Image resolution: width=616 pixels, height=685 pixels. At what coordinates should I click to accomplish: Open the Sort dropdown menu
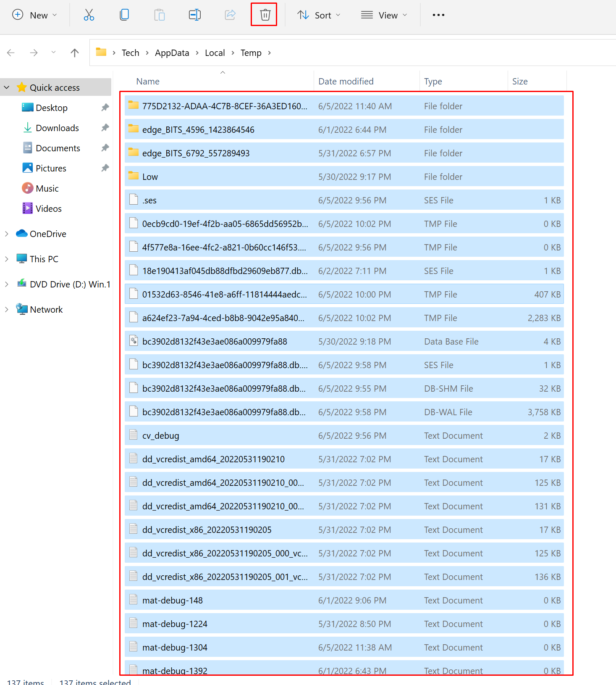point(319,15)
